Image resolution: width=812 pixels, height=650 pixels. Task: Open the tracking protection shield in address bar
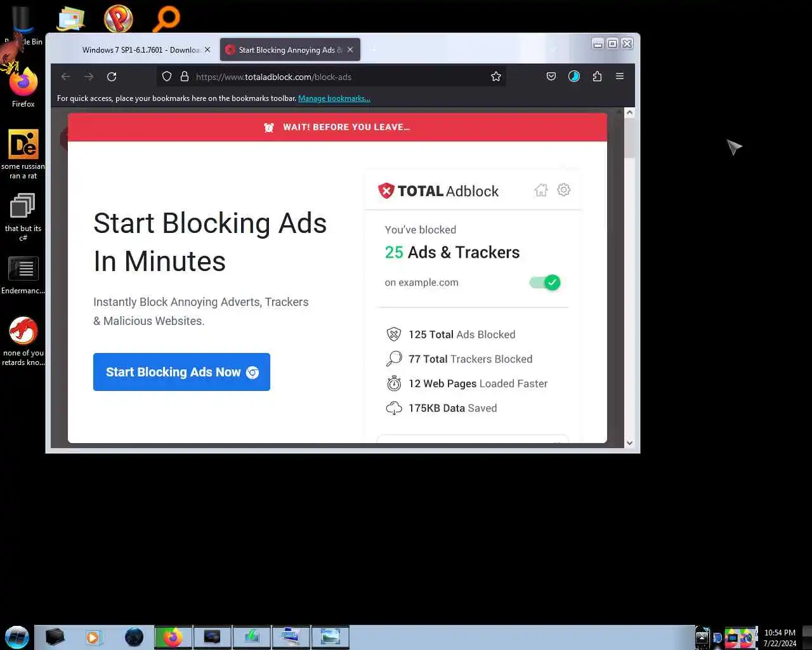(167, 77)
